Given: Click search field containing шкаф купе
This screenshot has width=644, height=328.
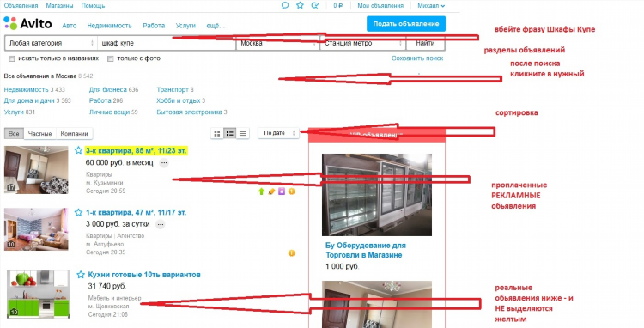Looking at the screenshot, I should [167, 43].
